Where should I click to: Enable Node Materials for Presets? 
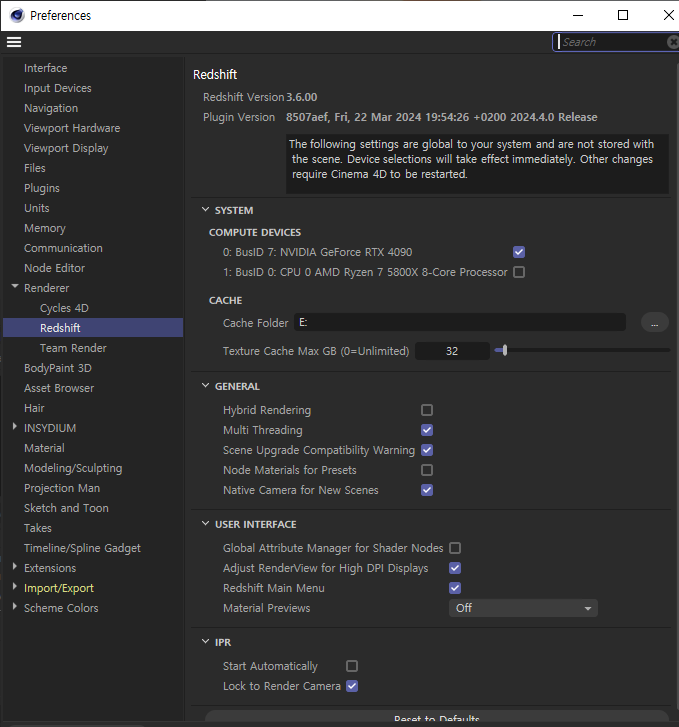point(427,470)
